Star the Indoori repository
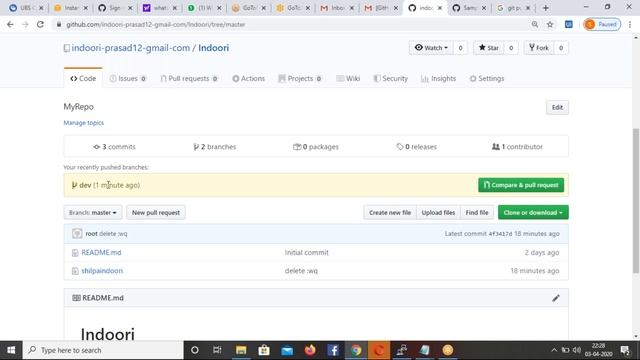This screenshot has width=640, height=360. coord(489,48)
